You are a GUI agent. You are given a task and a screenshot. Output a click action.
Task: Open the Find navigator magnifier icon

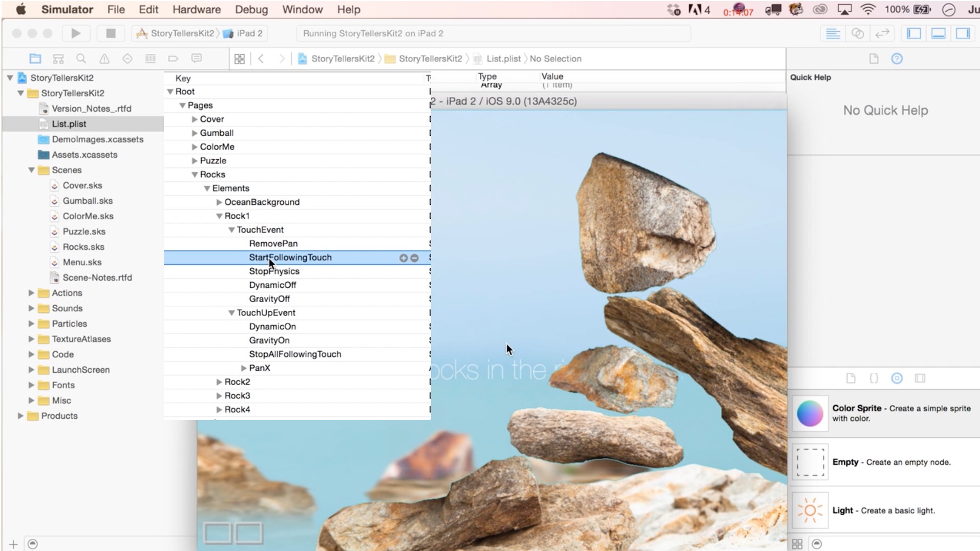[81, 59]
